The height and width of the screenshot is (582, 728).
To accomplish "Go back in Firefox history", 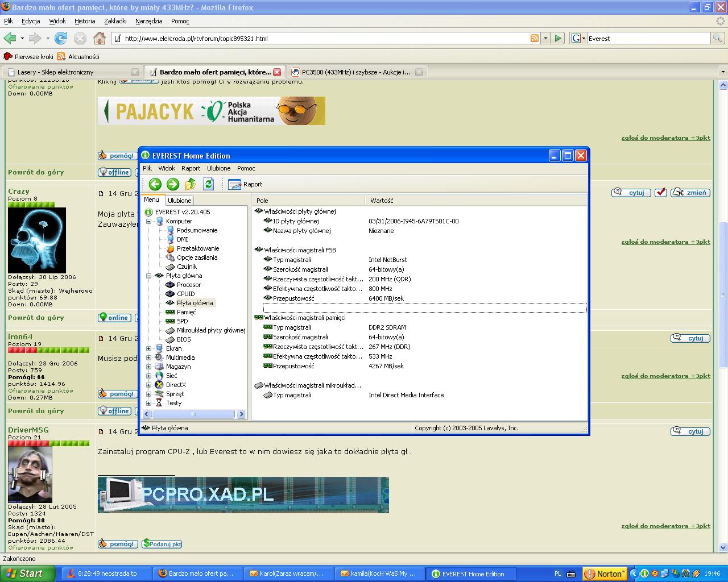I will pyautogui.click(x=10, y=38).
